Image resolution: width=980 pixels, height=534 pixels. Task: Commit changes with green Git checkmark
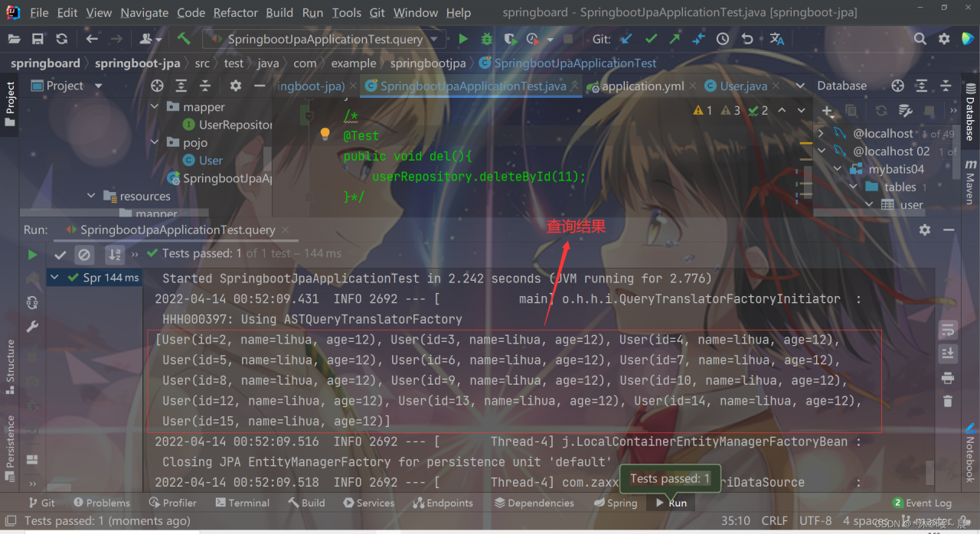click(651, 38)
